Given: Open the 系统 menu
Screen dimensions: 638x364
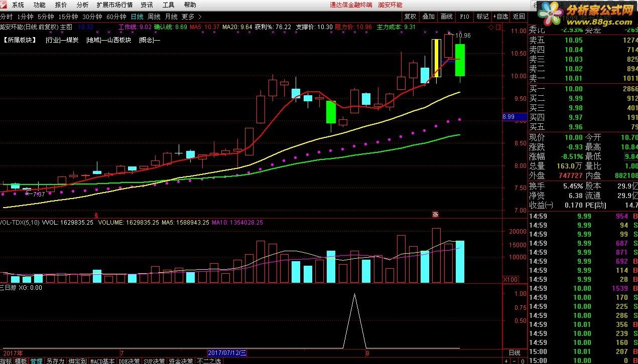Looking at the screenshot, I should click(18, 5).
